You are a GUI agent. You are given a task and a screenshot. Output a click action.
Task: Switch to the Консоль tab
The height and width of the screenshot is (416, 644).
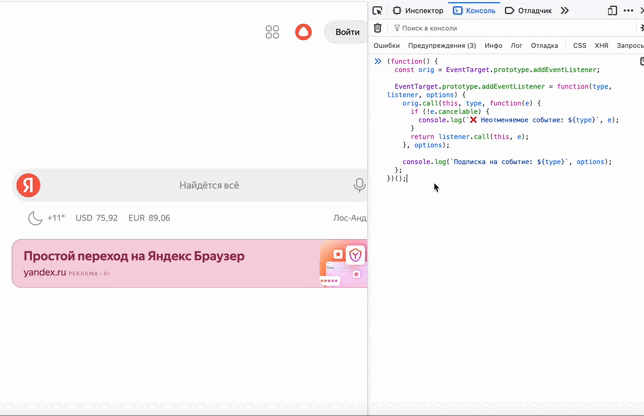[x=474, y=11]
